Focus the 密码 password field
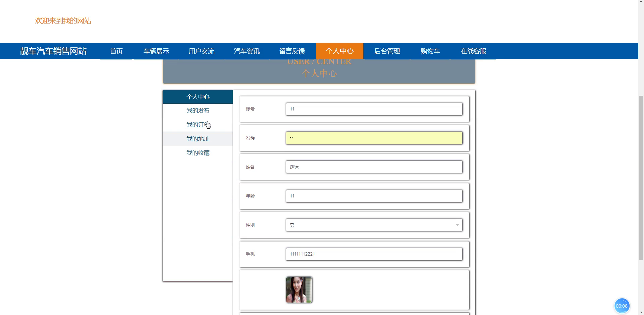 point(374,138)
